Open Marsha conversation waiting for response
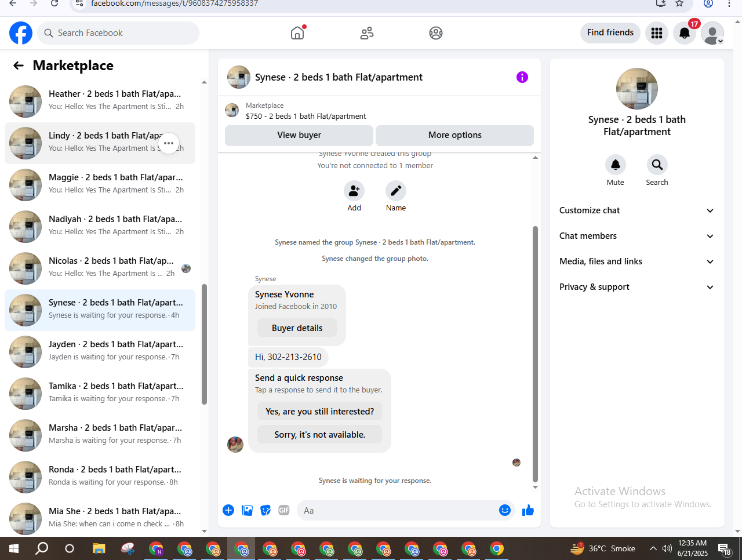Image resolution: width=742 pixels, height=560 pixels. [x=100, y=435]
